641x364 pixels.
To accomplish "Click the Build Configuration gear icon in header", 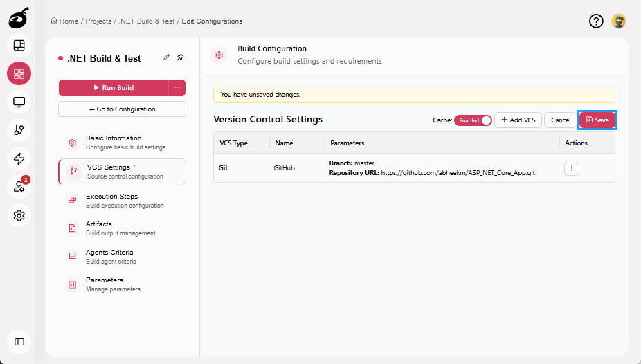I will [x=219, y=55].
